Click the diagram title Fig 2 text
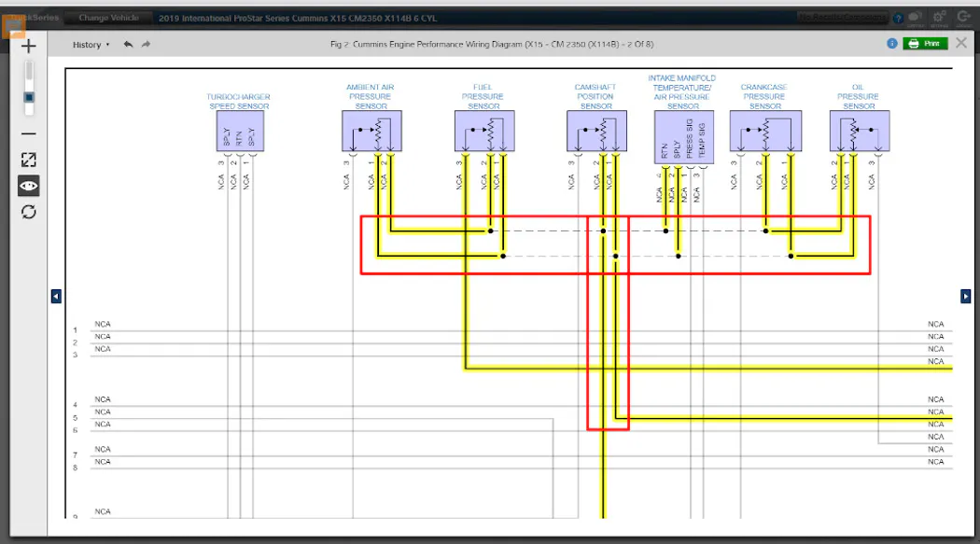The width and height of the screenshot is (980, 544). 492,45
